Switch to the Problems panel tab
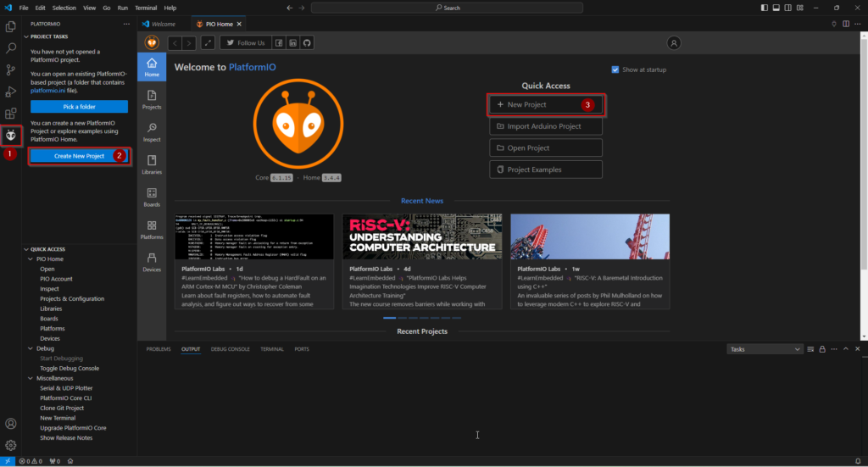This screenshot has width=868, height=467. point(159,349)
